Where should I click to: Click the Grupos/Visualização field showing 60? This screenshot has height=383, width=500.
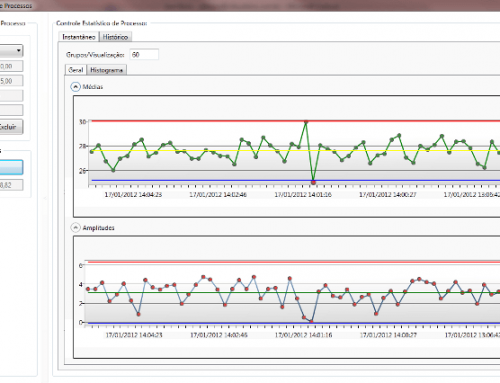click(x=144, y=55)
